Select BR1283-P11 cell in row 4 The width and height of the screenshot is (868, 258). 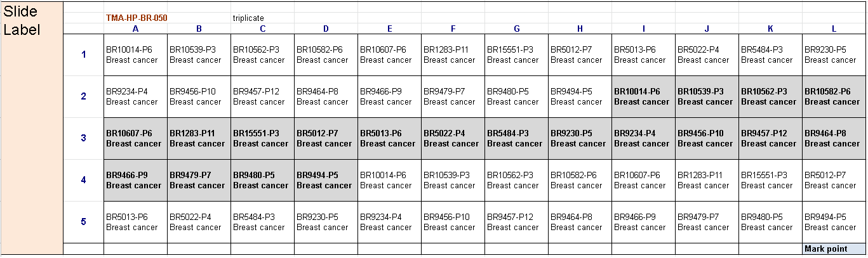click(707, 180)
